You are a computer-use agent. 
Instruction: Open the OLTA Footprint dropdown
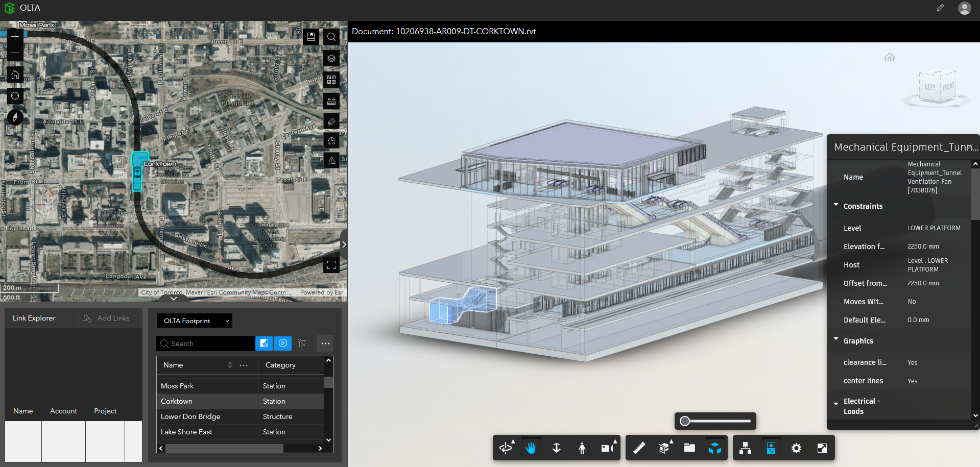194,321
